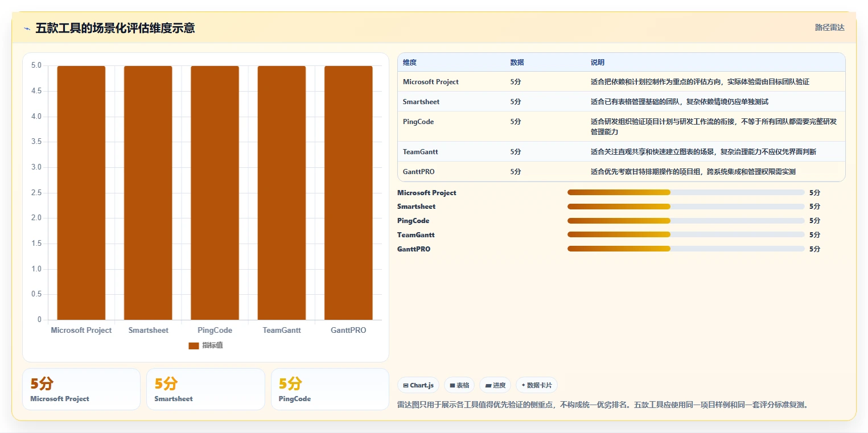The height and width of the screenshot is (433, 868).
Task: Click the Microsoft Project progress bar
Action: 686,192
